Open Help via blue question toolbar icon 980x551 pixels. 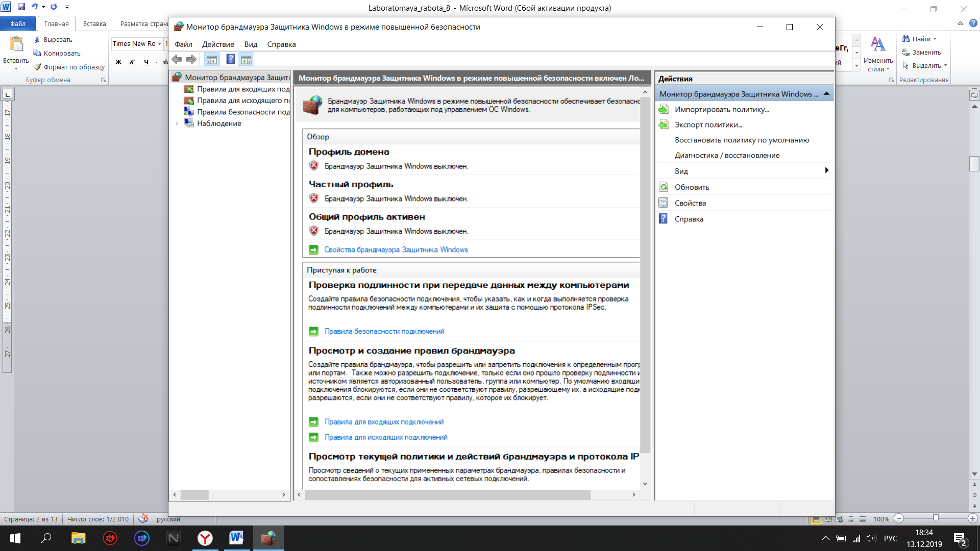(231, 60)
